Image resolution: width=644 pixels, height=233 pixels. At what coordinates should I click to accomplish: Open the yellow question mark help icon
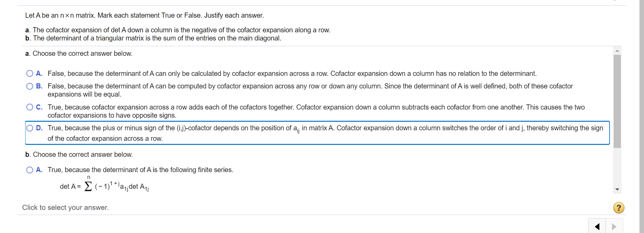[x=618, y=207]
